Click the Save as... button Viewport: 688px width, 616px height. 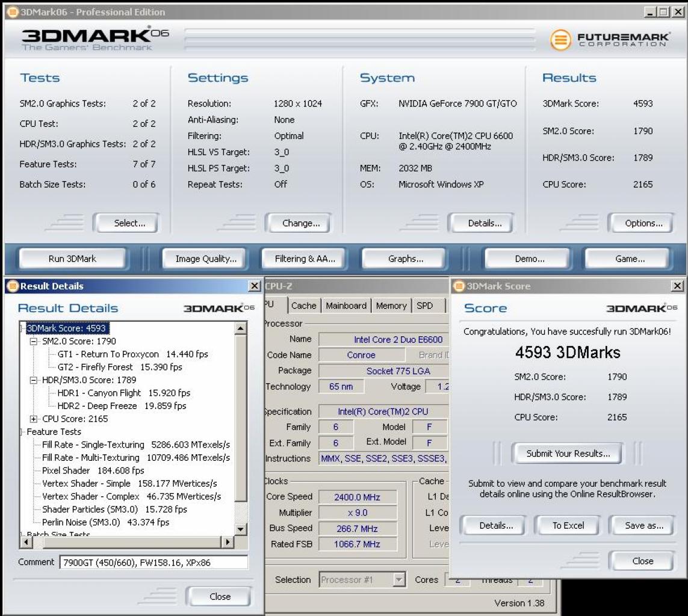[643, 525]
